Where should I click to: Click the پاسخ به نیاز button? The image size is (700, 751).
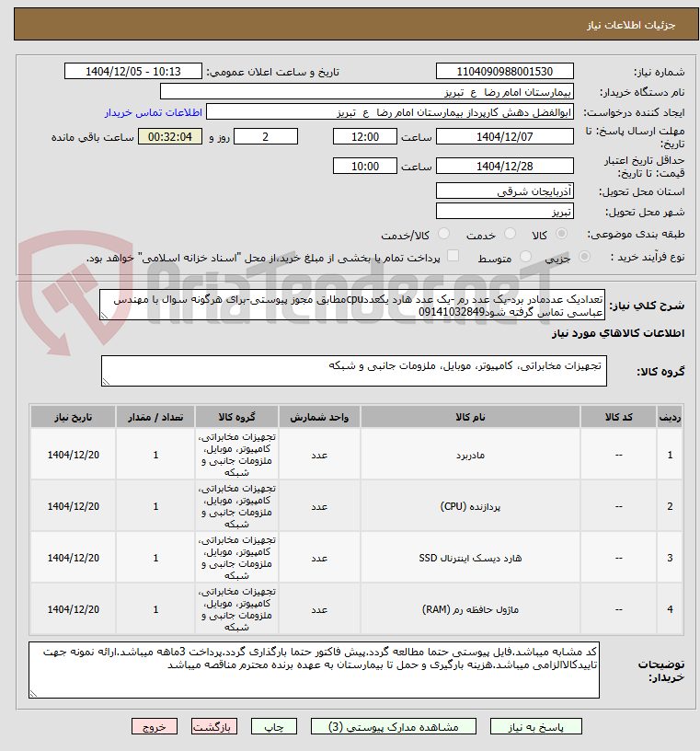tap(535, 726)
